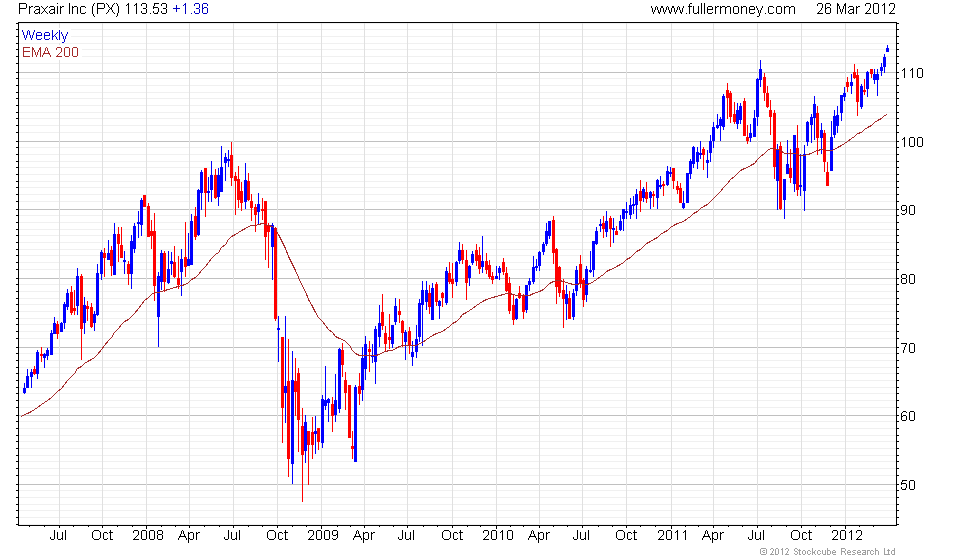Screen dimensions: 980x560
Task: Click the July 2008 peak candle near 100
Action: pos(231,160)
